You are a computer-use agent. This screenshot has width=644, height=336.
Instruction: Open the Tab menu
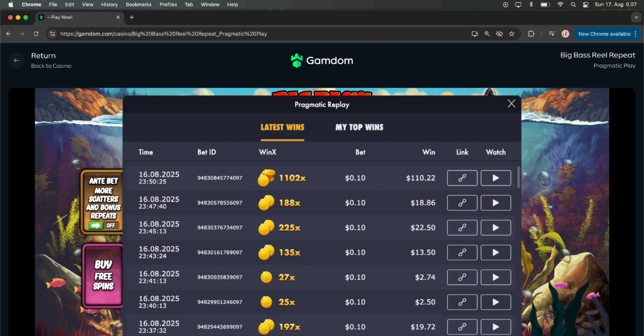pyautogui.click(x=189, y=4)
